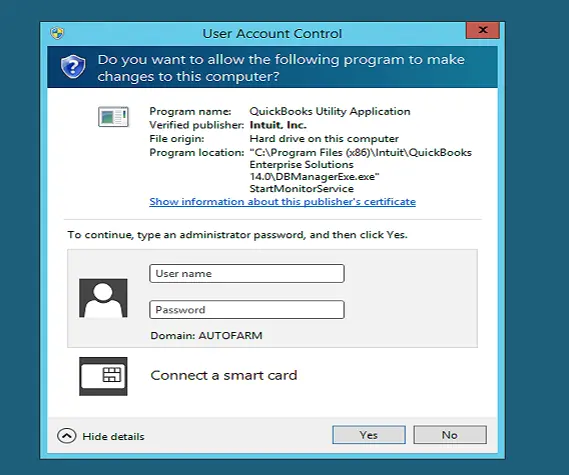This screenshot has width=569, height=475.
Task: Click the QuickBooks program icon
Action: pos(113,116)
